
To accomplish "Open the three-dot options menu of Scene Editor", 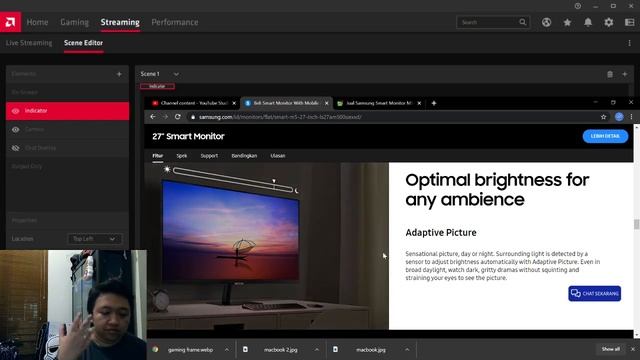I will point(629,43).
